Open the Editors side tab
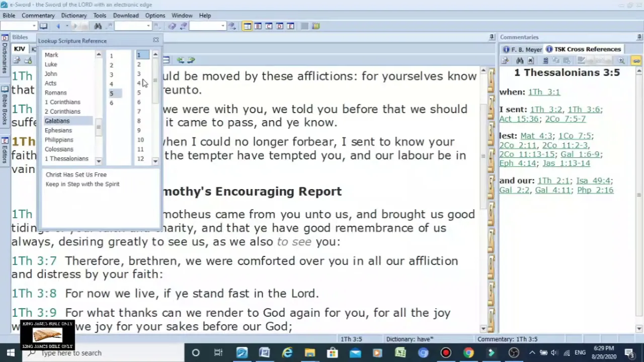644x362 pixels. click(x=5, y=150)
